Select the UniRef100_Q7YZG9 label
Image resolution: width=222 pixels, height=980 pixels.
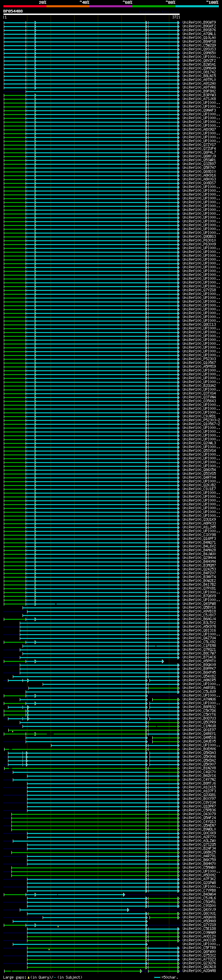tap(199, 925)
